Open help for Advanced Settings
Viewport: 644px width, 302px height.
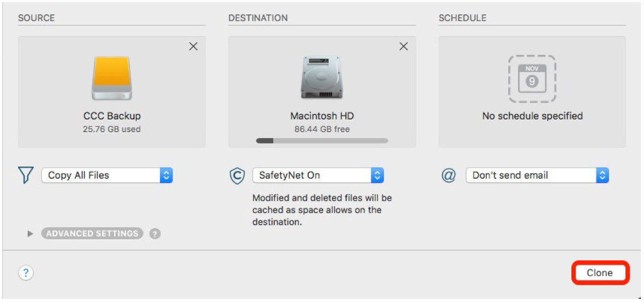click(155, 234)
